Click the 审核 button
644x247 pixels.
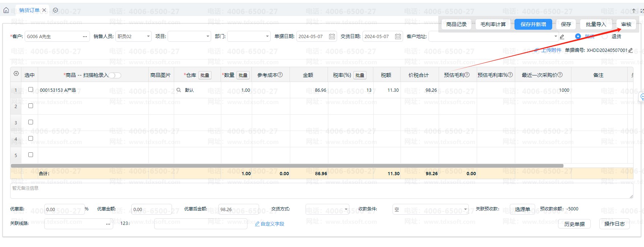point(626,24)
